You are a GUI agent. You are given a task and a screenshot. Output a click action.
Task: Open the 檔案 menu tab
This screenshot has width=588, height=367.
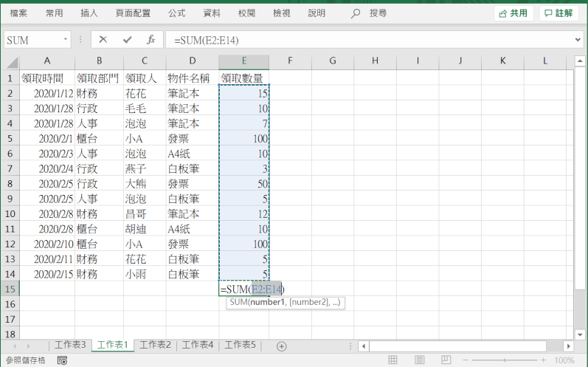coord(18,13)
